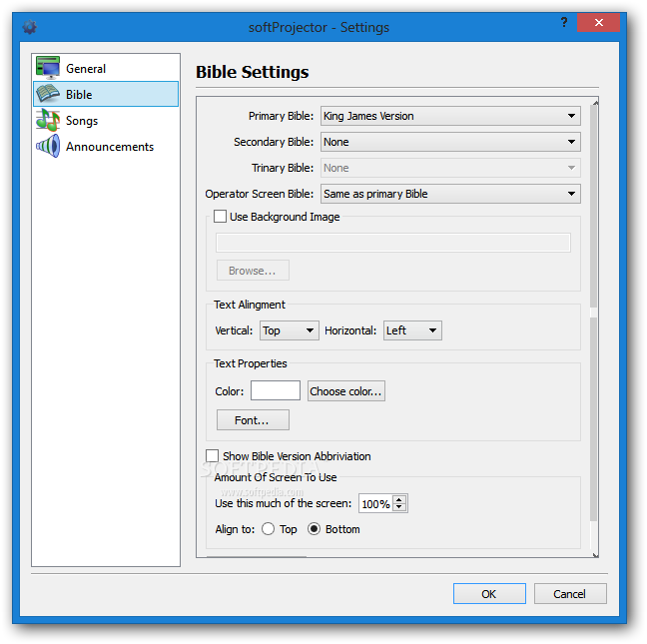Click the OK button
This screenshot has width=647, height=644.
coord(489,594)
